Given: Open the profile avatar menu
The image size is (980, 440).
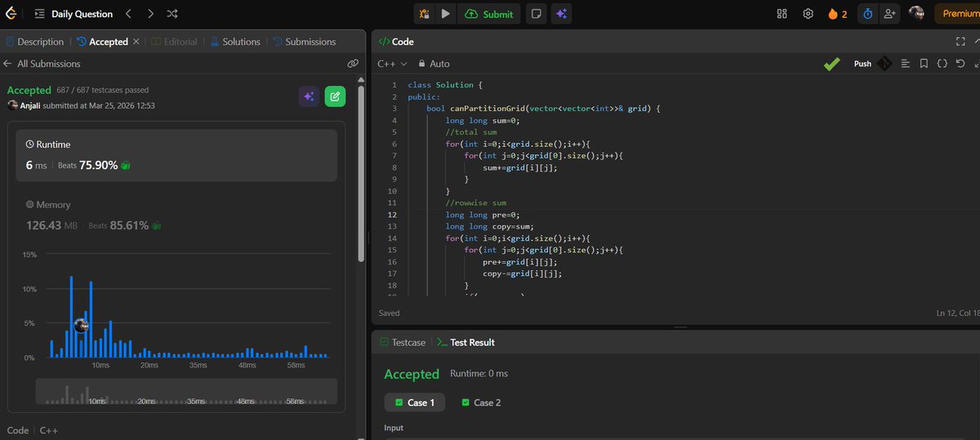Looking at the screenshot, I should point(916,13).
